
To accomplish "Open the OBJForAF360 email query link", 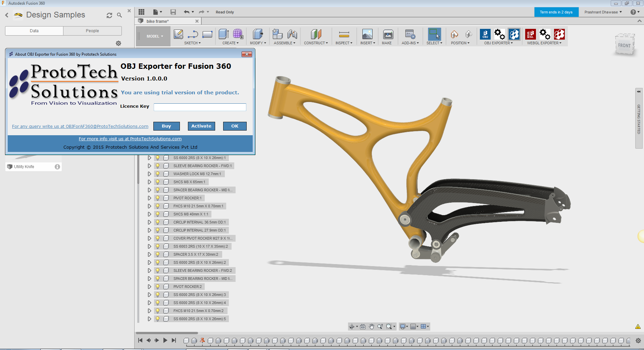I will (80, 127).
